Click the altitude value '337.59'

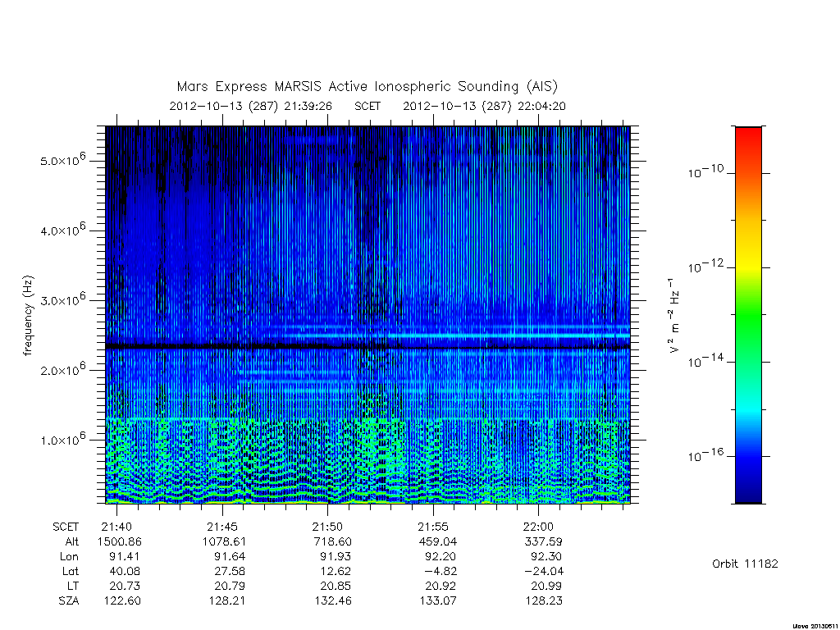(543, 541)
